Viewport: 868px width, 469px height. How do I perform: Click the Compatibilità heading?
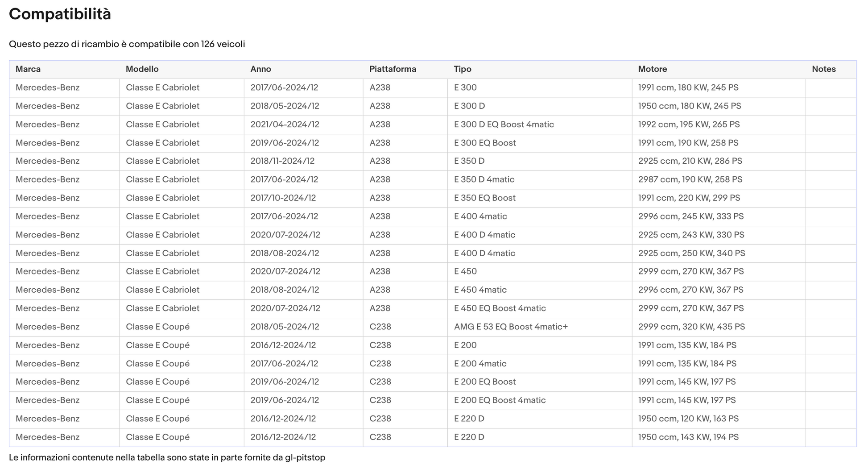pyautogui.click(x=60, y=14)
